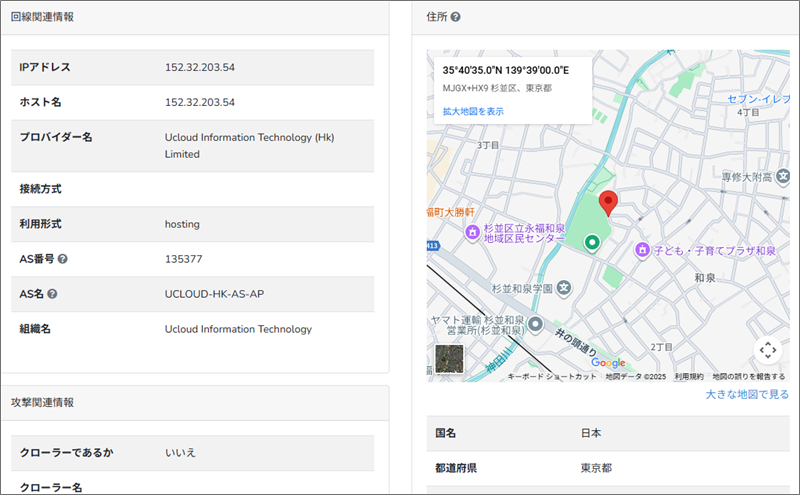
Task: Click the red location pin on map
Action: tap(607, 203)
